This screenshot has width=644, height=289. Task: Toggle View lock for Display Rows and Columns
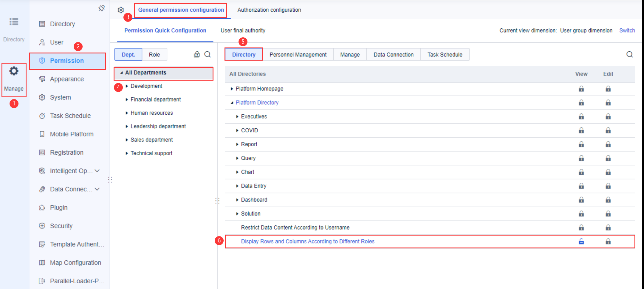(x=581, y=242)
